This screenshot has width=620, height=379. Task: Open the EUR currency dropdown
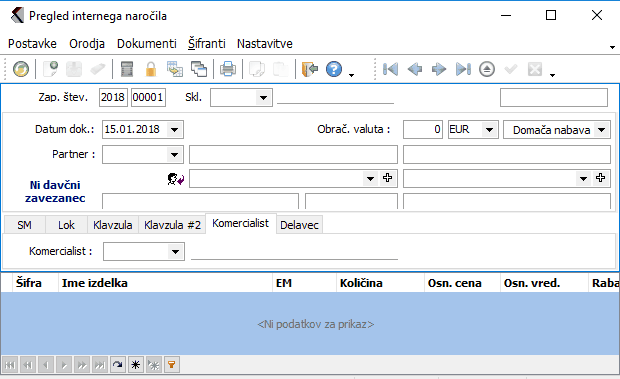pos(490,130)
